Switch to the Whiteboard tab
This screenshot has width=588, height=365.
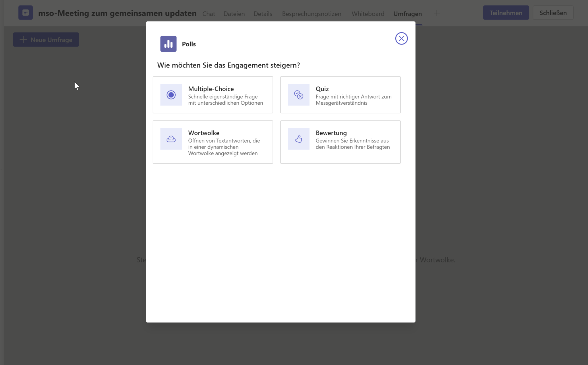coord(368,14)
